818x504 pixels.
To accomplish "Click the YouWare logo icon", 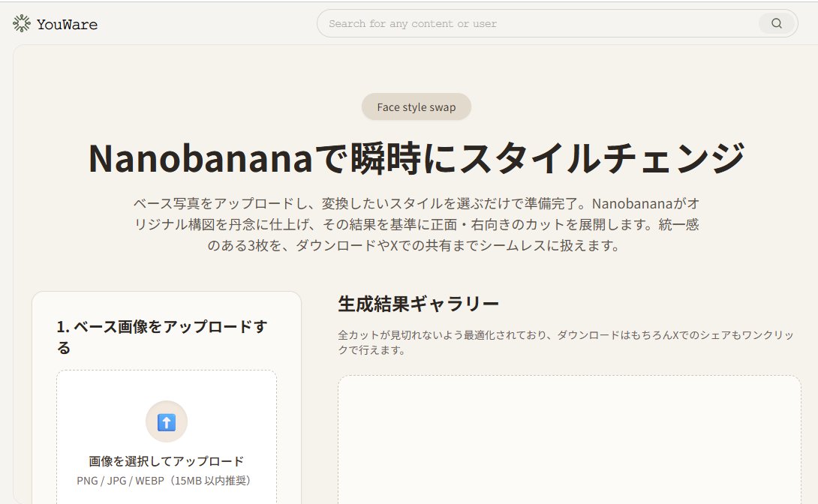I will [x=22, y=23].
